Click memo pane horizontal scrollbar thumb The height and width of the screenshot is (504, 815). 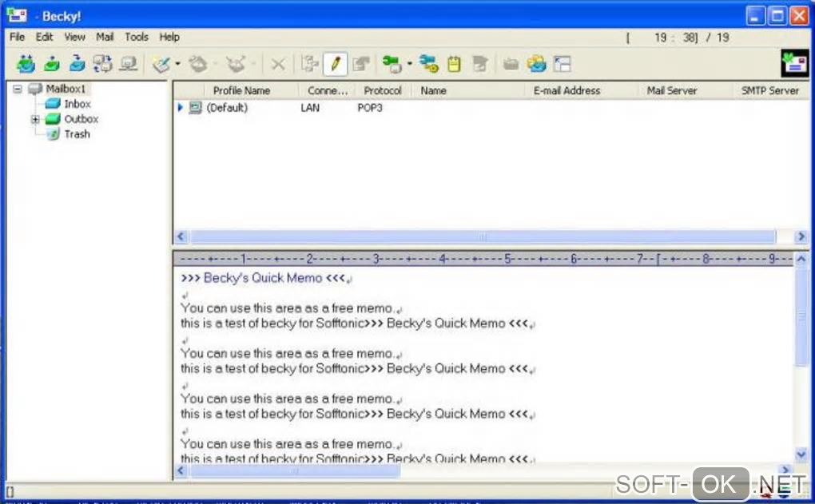(295, 470)
